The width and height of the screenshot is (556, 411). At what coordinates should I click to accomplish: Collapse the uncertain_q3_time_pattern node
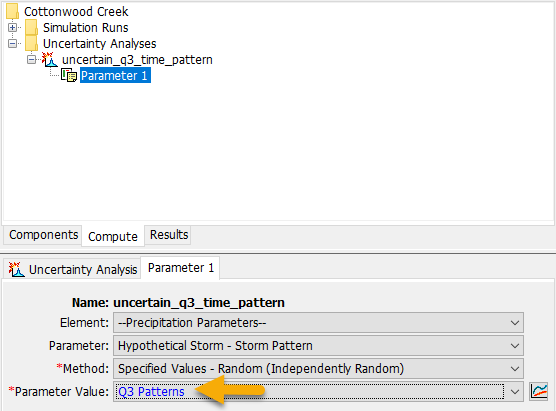point(32,60)
